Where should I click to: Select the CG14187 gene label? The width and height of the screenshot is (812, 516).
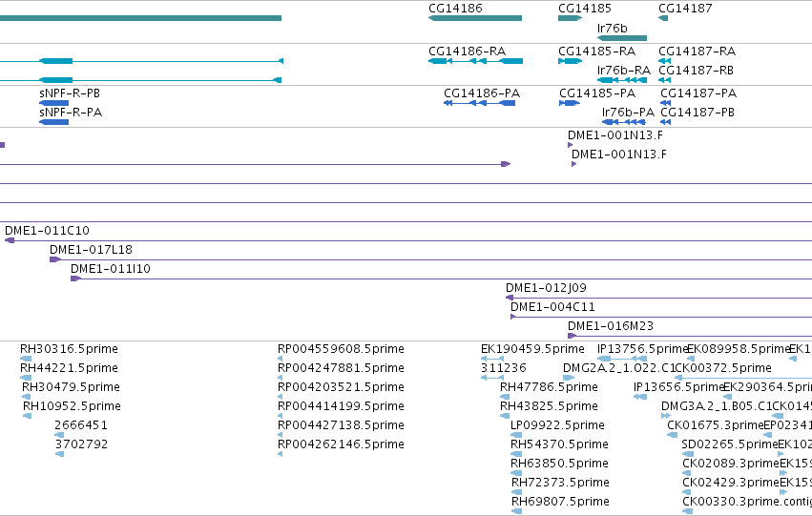[x=685, y=9]
